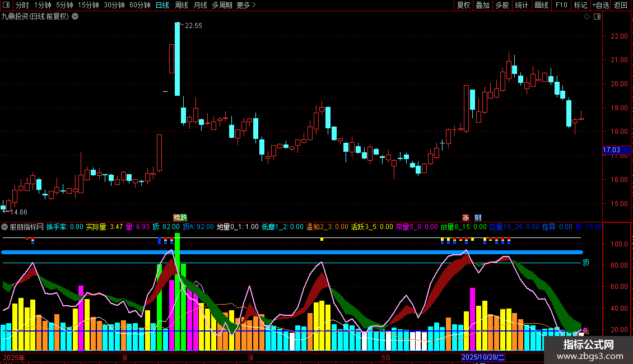This screenshot has width=633, height=364.
Task: Open the 统计 statistics button
Action: 522,5
